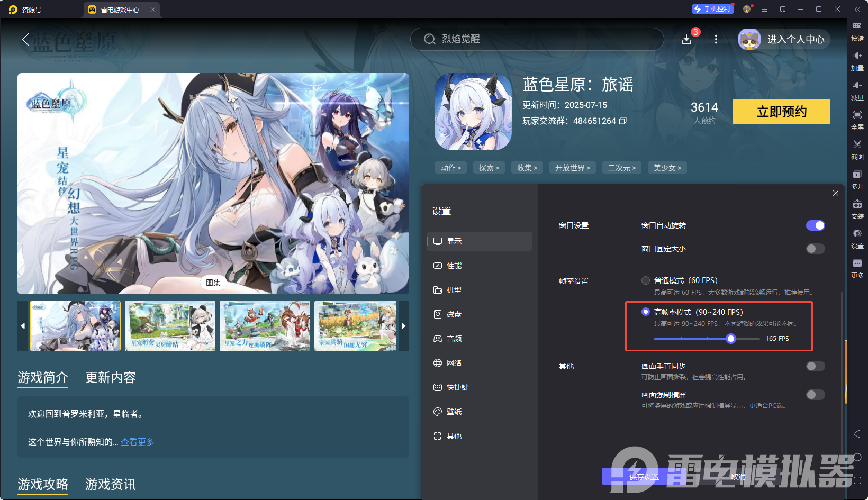
Task: Expand the 二次元 tag
Action: click(x=622, y=168)
